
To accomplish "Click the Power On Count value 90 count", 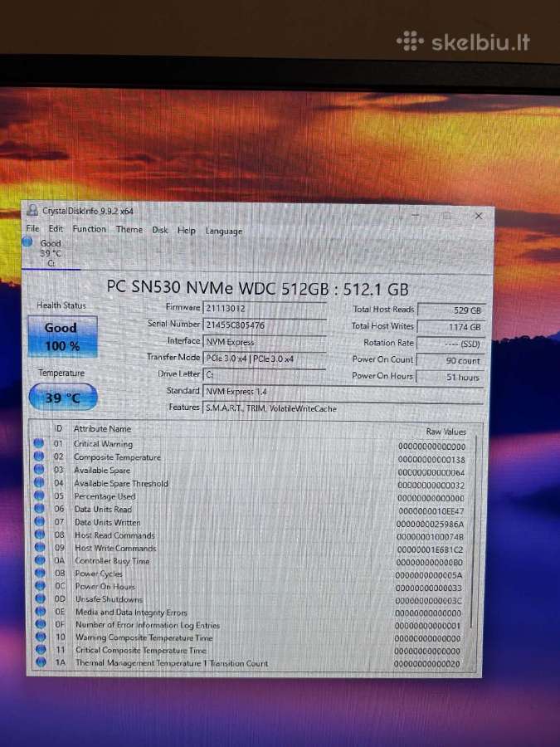I will coord(450,360).
